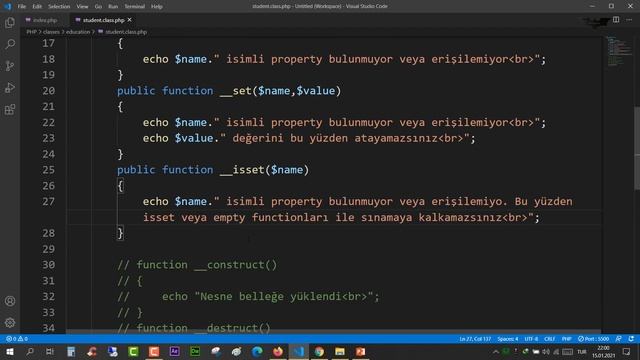This screenshot has width=640, height=360.
Task: Change indentation via Spaces: 4
Action: click(x=508, y=339)
